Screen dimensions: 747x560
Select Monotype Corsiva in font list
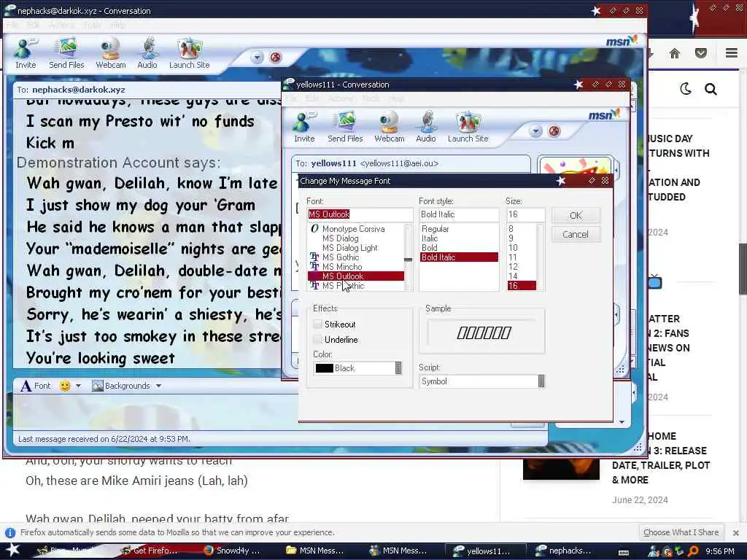tap(353, 228)
